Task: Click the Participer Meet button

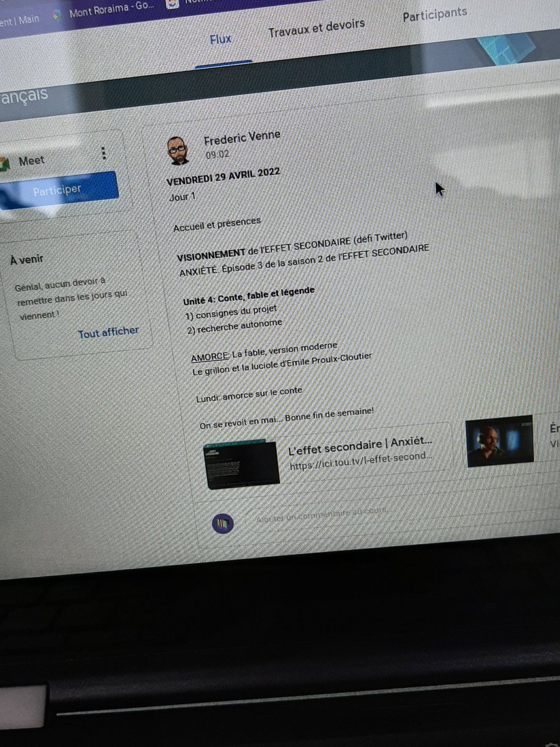Action: tap(57, 190)
